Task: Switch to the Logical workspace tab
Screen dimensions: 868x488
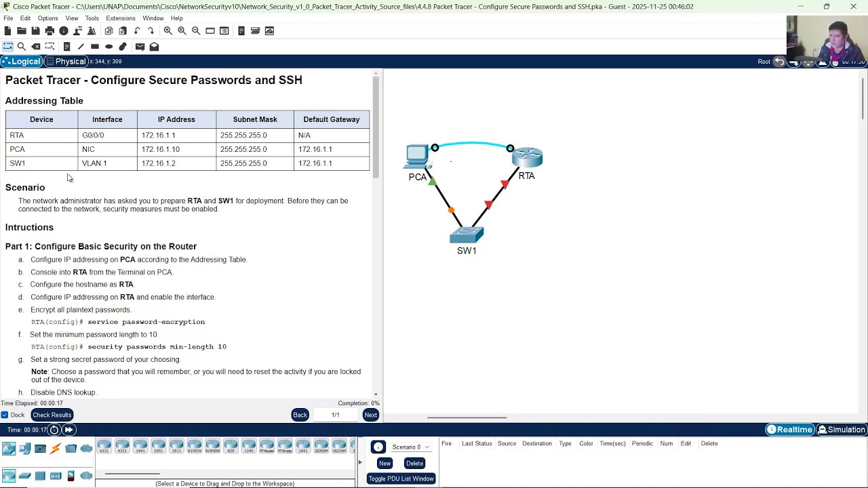Action: click(x=22, y=61)
